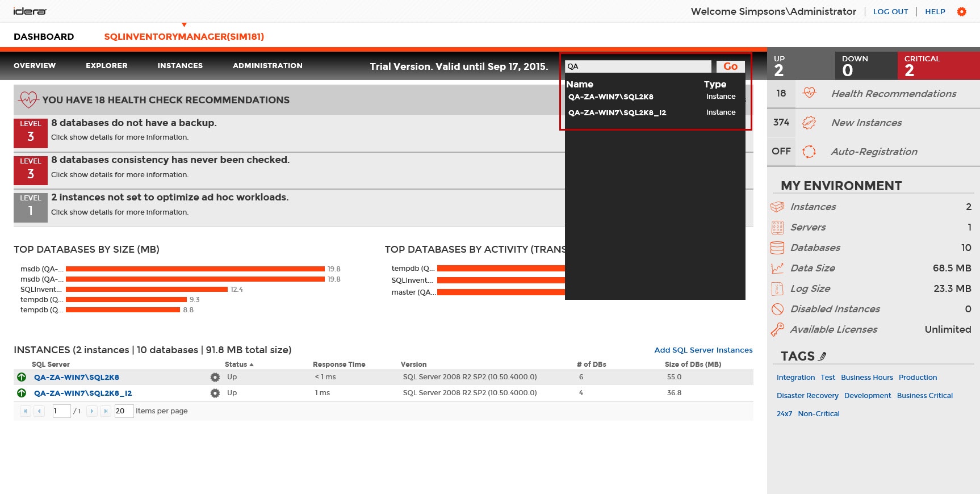This screenshot has height=494, width=980.
Task: Click the green up arrow for QA-ZA-WIN7\SQL2K8
Action: [x=22, y=377]
